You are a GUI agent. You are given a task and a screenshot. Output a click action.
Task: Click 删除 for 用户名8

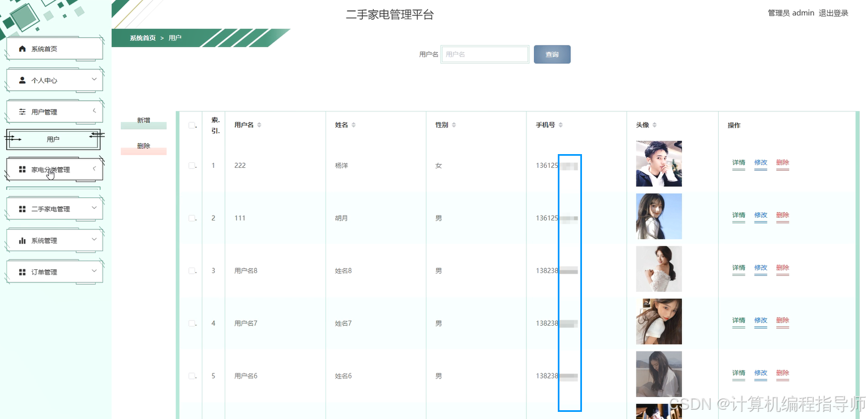point(782,268)
